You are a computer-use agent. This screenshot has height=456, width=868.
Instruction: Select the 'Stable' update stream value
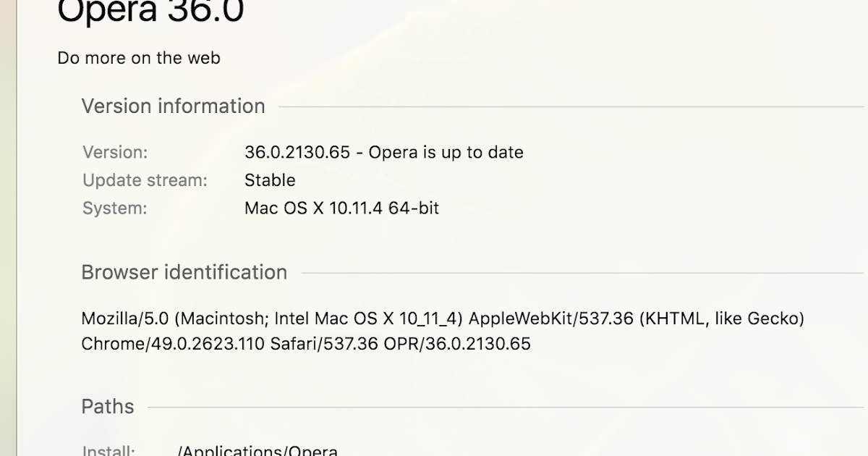(270, 180)
